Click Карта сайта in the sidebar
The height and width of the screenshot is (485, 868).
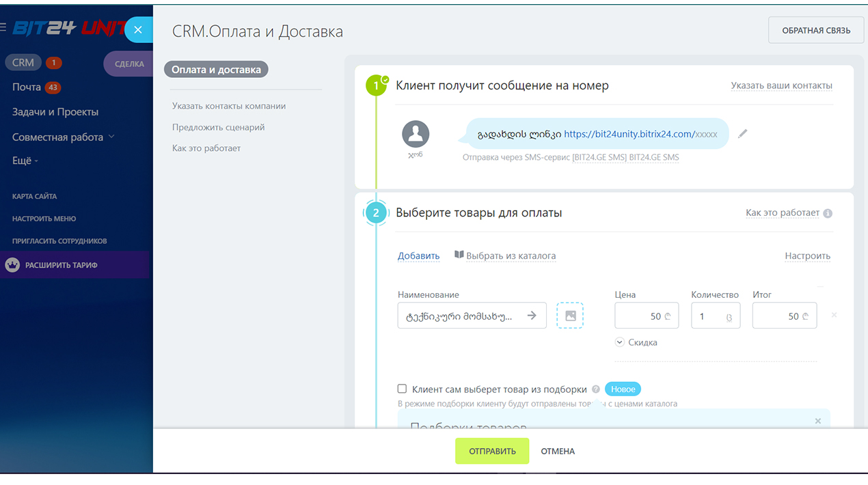[33, 197]
